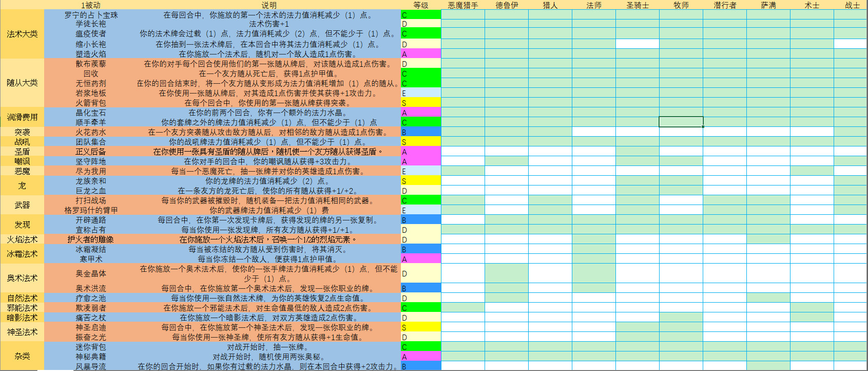This screenshot has height=371, width=868.
Task: Click the 顺手牵羊 name cell
Action: pos(91,122)
